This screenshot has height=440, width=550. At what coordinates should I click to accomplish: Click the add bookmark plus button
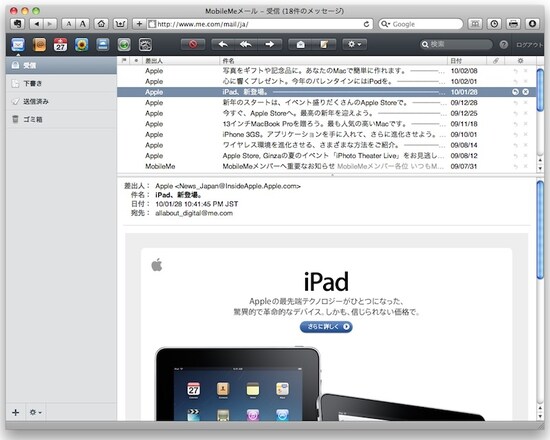139,24
